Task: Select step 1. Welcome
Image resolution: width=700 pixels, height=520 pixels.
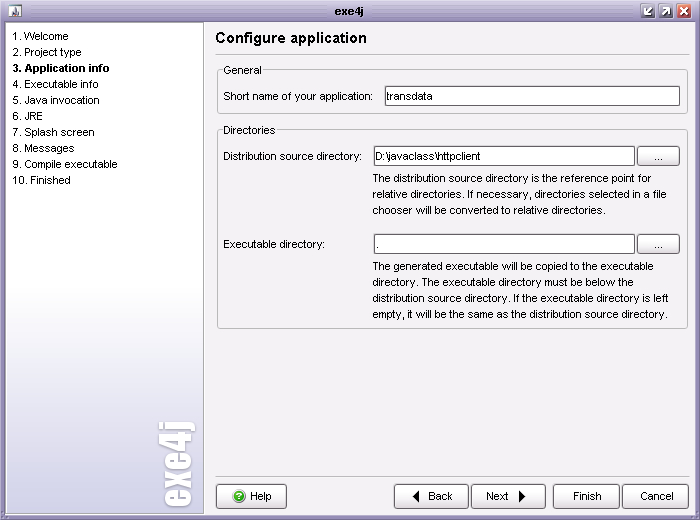Action: [41, 36]
